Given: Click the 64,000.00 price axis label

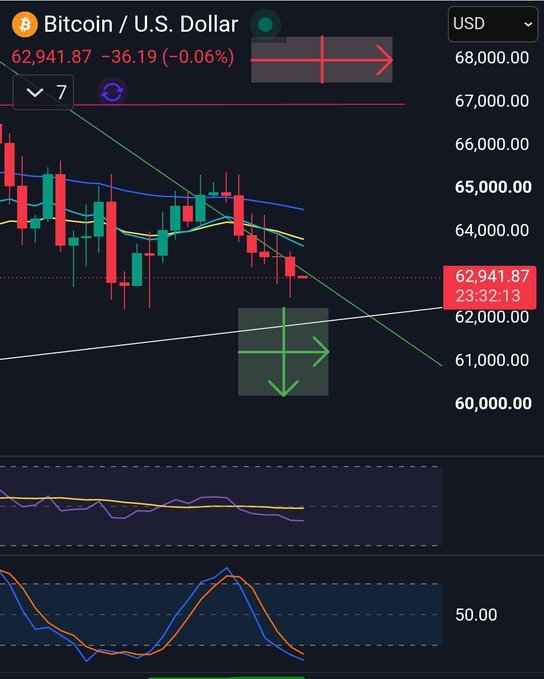Looking at the screenshot, I should pos(492,230).
